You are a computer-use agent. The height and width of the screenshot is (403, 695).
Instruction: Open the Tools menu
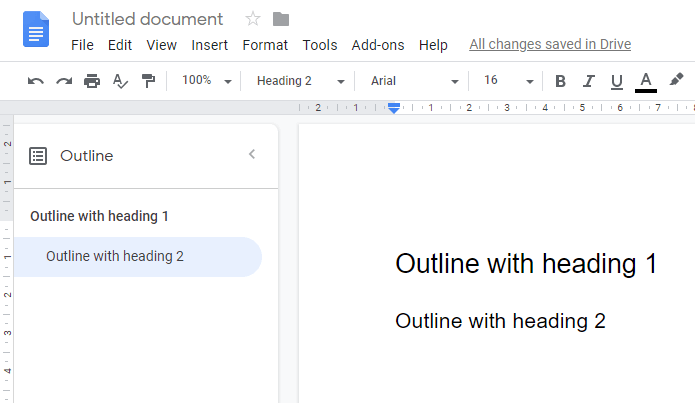click(320, 45)
